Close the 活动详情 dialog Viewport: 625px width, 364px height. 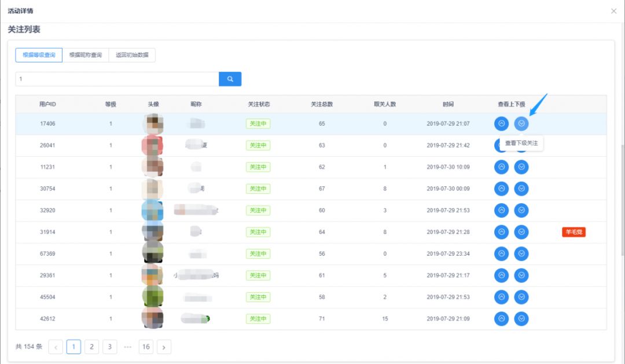tap(613, 11)
